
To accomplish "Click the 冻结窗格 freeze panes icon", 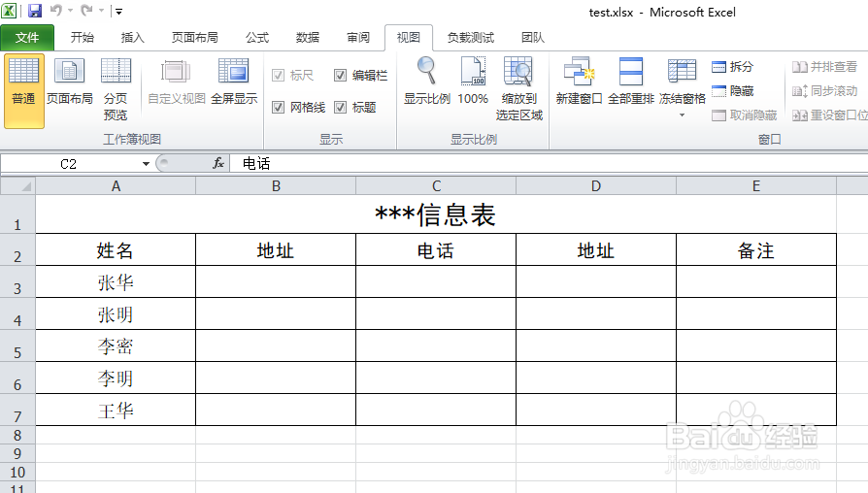I will tap(682, 71).
